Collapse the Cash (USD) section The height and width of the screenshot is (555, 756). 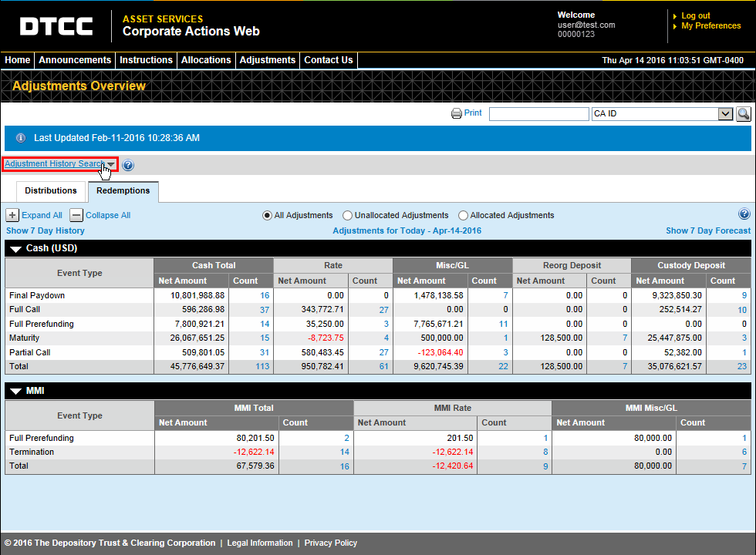(16, 248)
